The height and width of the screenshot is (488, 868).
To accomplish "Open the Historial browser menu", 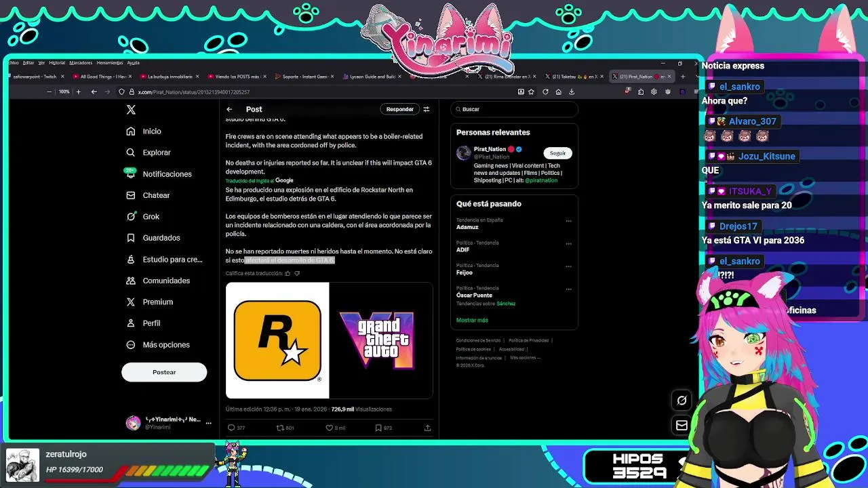I will pos(57,63).
